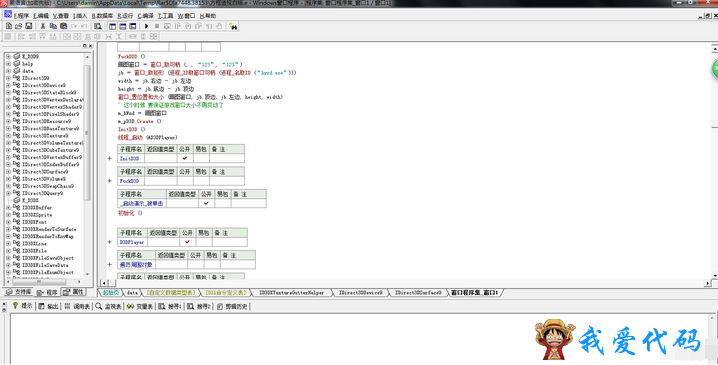This screenshot has height=365, width=718.
Task: Click the Save floppy disk icon
Action: 28,26
